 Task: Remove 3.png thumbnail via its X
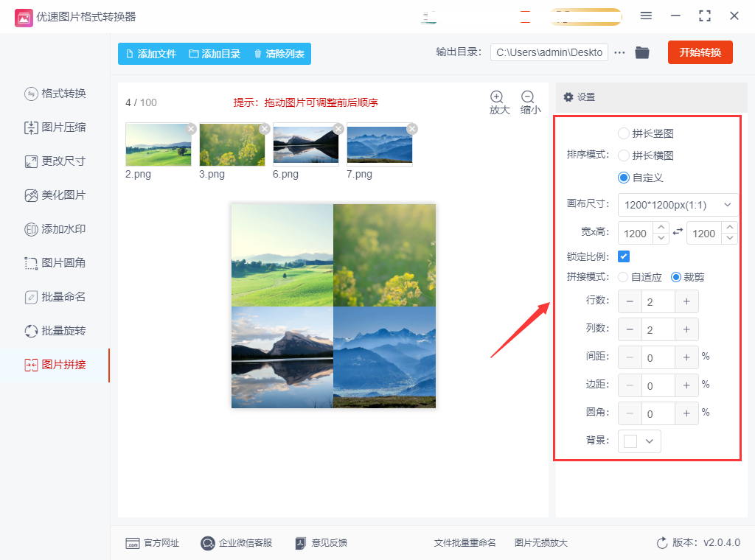(265, 128)
